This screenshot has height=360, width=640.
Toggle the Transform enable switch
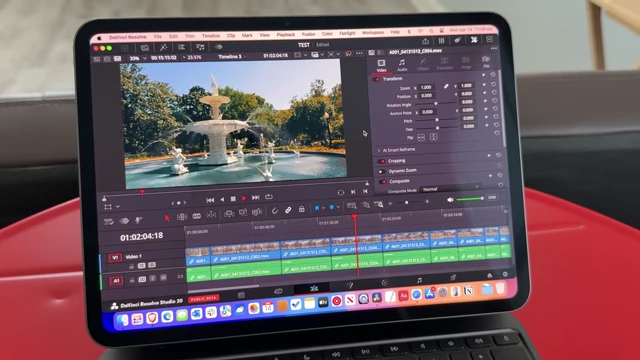(377, 79)
